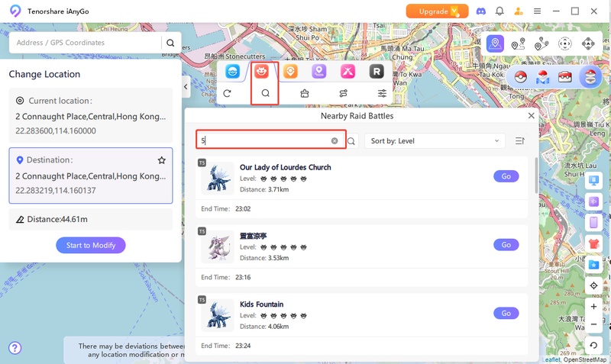Close the Nearby Raid Battles panel
Image resolution: width=611 pixels, height=364 pixels.
pyautogui.click(x=531, y=116)
